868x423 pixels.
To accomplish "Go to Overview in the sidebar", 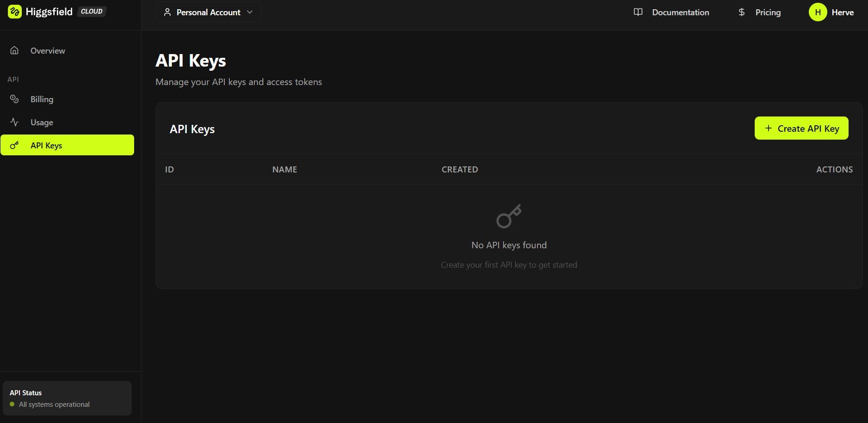I will [x=48, y=51].
